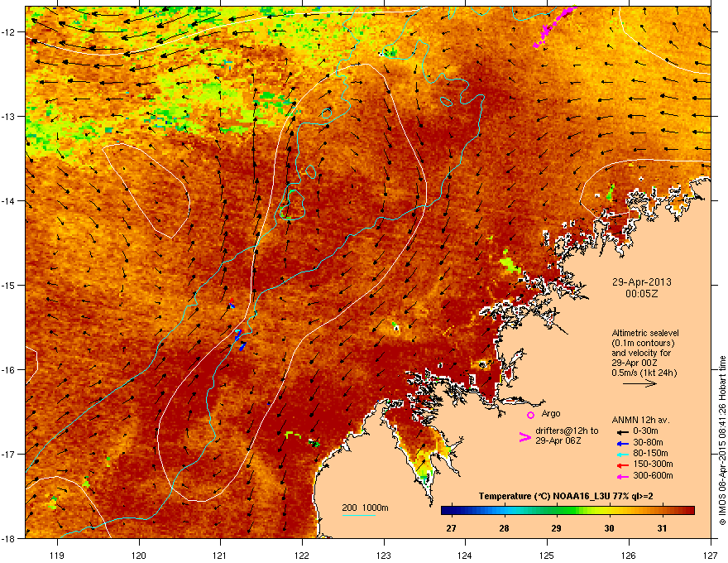Click longitude axis label 124
The height and width of the screenshot is (563, 728).
coord(466,555)
